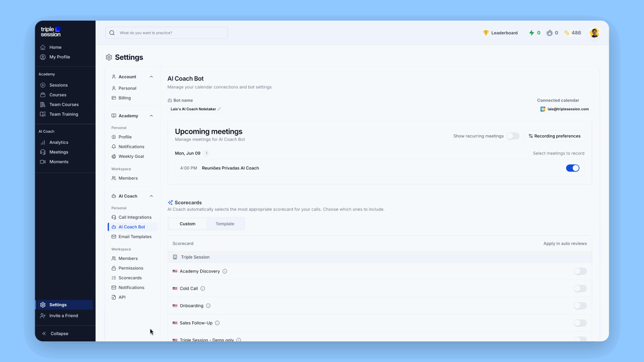
Task: Open Meetings via the headset icon
Action: [43, 152]
